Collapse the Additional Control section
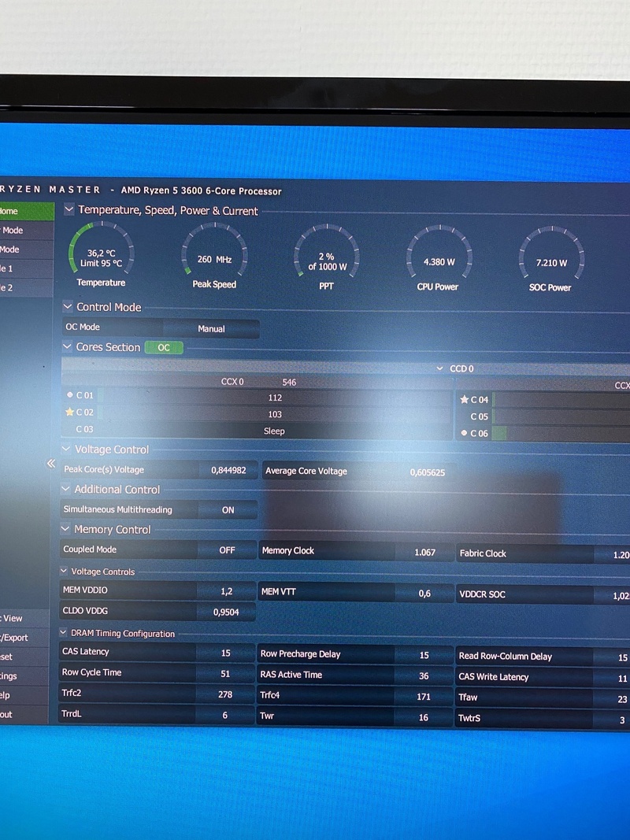 (65, 489)
